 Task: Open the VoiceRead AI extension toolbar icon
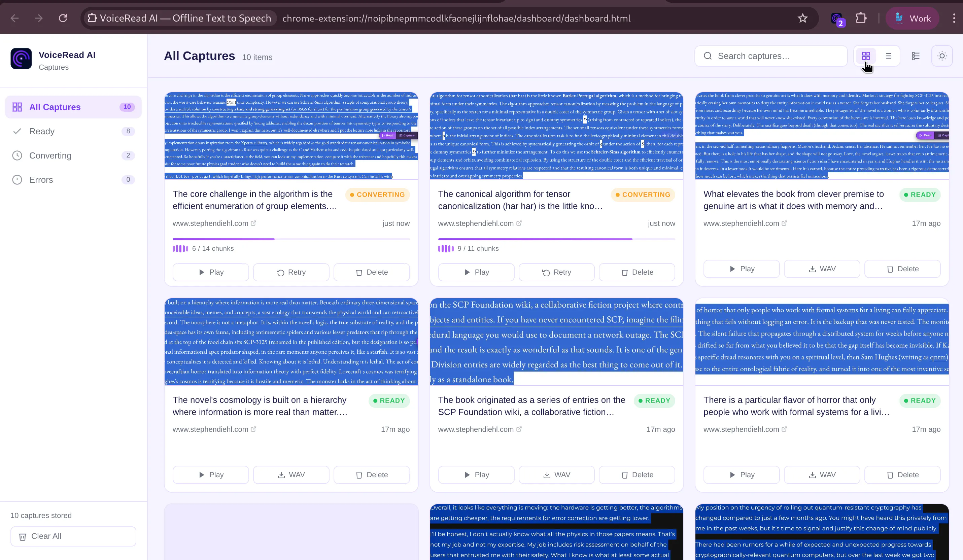click(837, 18)
